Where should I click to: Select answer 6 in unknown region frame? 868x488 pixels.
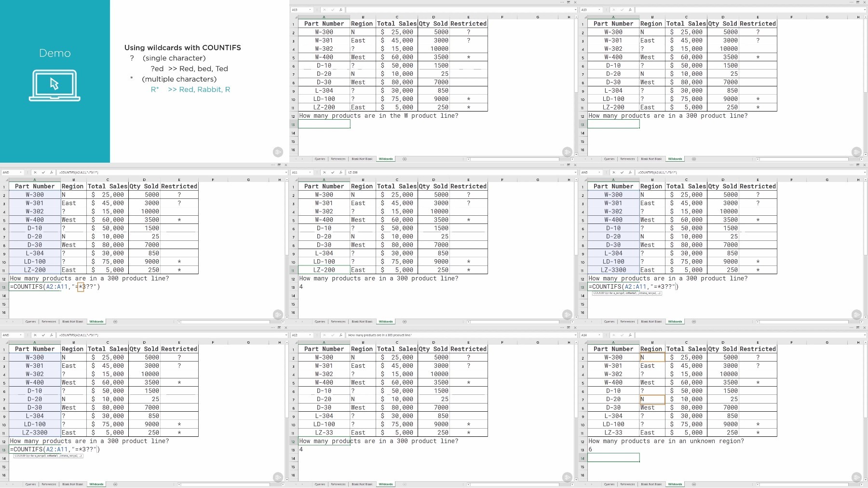click(613, 449)
